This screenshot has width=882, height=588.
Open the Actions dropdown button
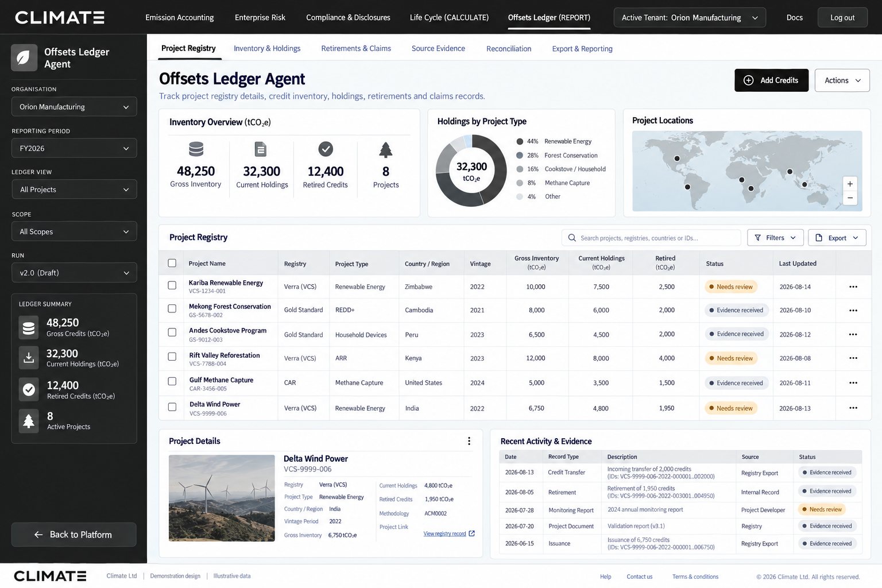coord(842,80)
